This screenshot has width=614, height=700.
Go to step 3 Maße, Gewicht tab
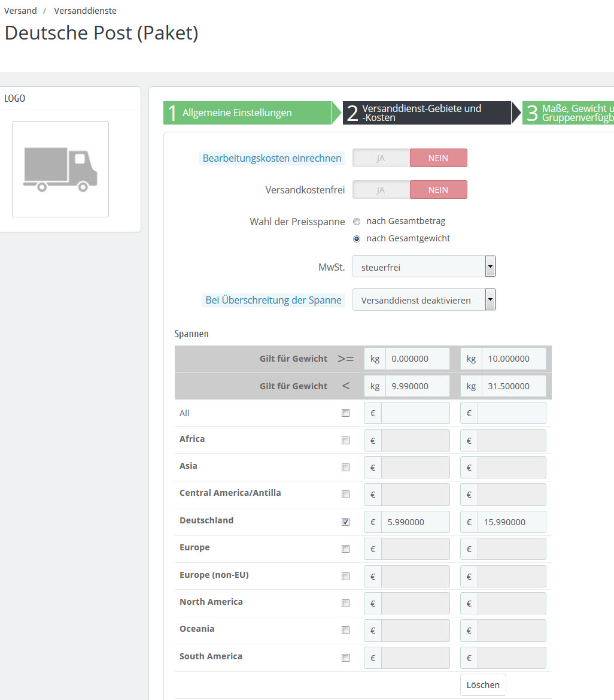click(568, 113)
